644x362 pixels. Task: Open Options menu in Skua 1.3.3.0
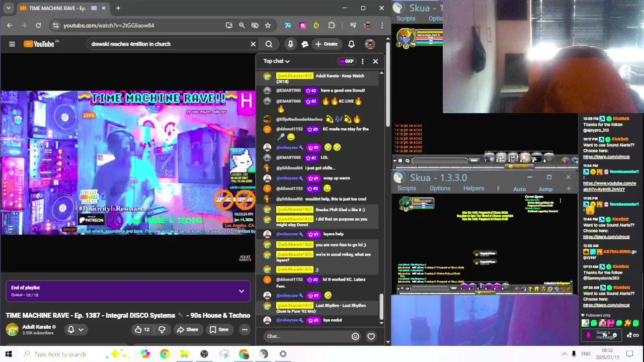[440, 188]
